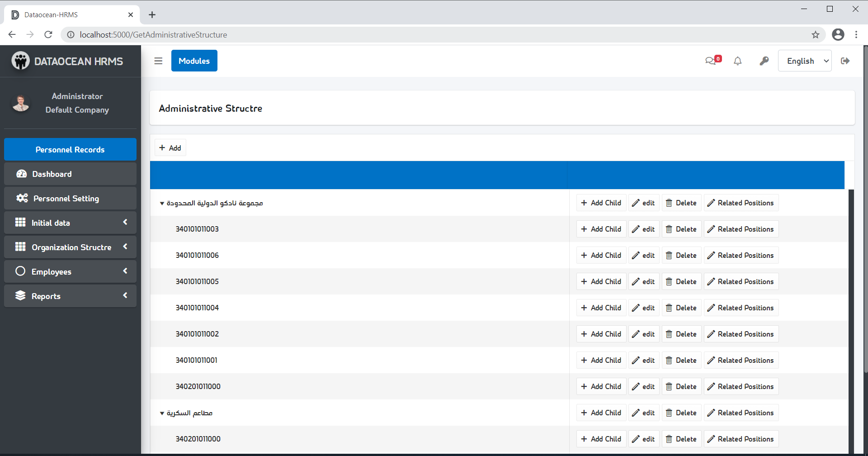Viewport: 868px width, 456px height.
Task: Collapse the مطاعم السكرية tree node
Action: click(162, 413)
